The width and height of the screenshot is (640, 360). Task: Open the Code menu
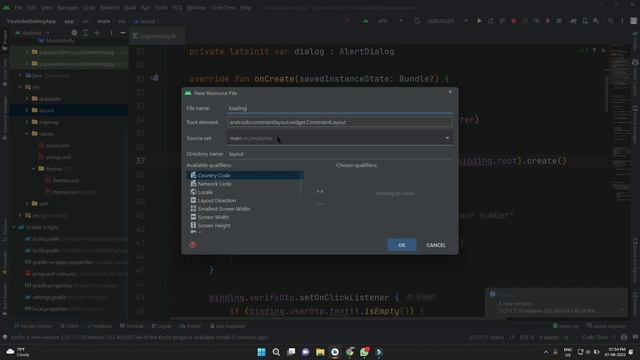89,7
